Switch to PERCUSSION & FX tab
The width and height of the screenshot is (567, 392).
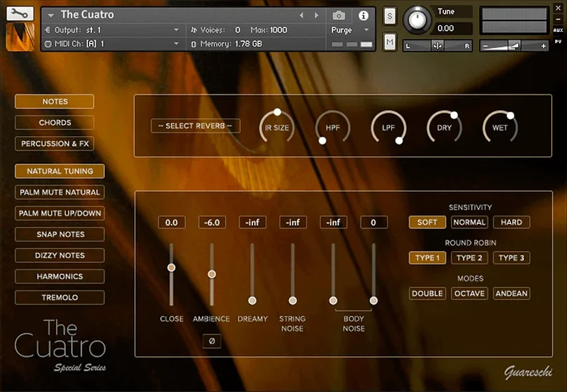coord(55,144)
